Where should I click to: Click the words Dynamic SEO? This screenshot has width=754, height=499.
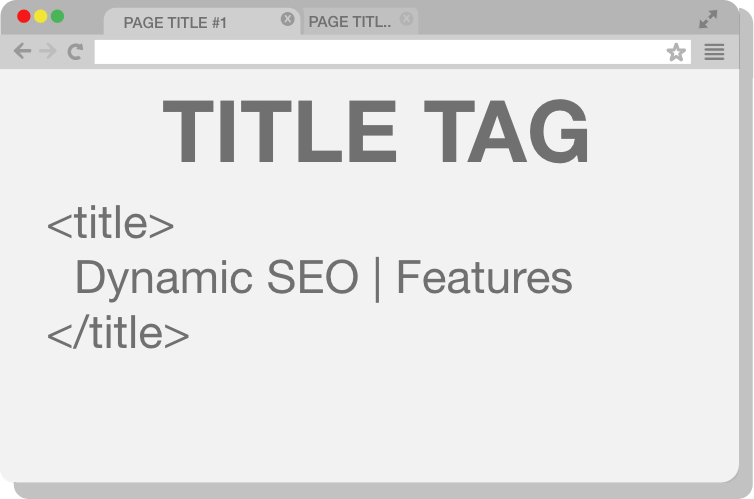pyautogui.click(x=217, y=278)
